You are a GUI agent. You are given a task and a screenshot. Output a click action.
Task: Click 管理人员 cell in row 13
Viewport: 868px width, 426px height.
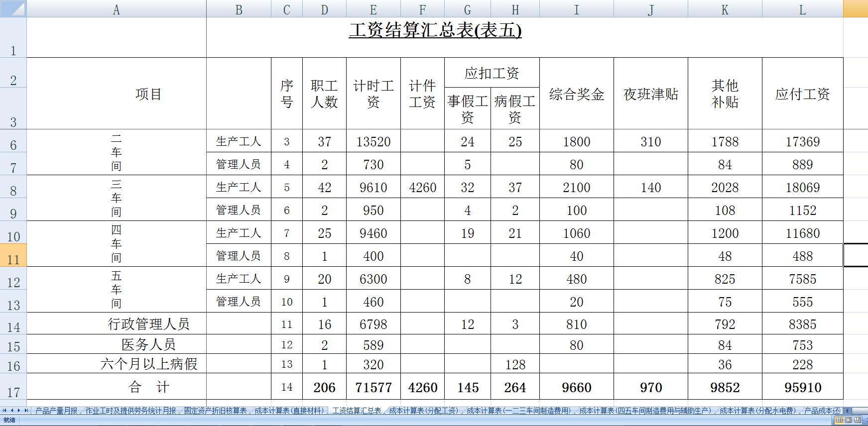239,302
